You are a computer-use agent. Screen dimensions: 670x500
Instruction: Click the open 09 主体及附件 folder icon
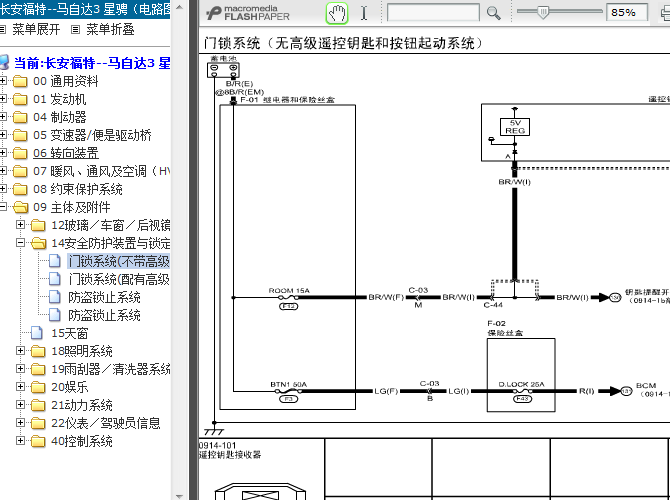20,207
